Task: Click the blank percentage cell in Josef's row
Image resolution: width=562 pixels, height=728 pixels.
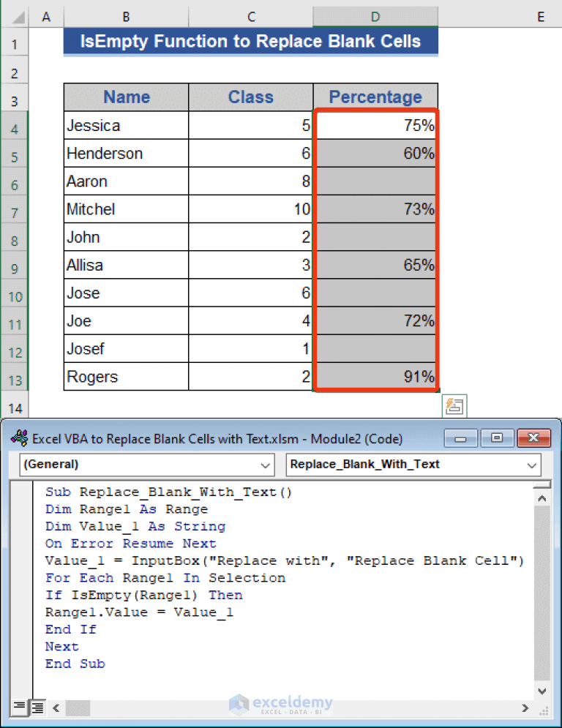Action: point(375,349)
